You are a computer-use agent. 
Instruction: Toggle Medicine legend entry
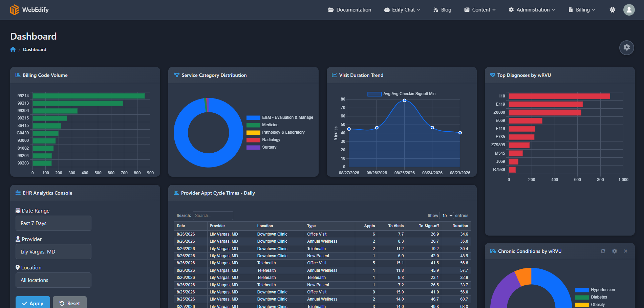click(262, 125)
